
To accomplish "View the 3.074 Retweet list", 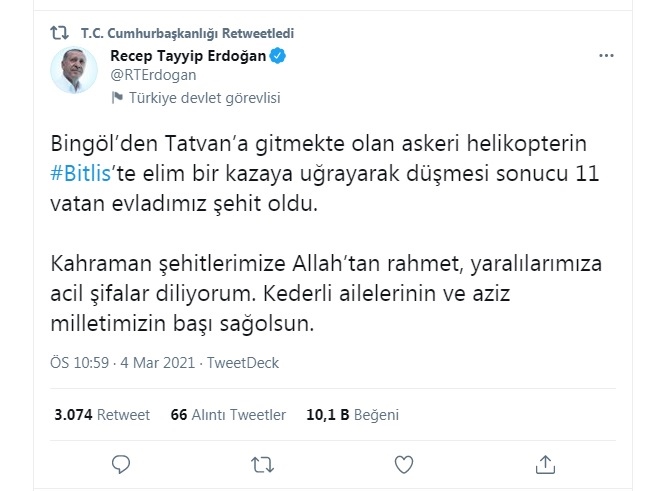I will 99,414.
